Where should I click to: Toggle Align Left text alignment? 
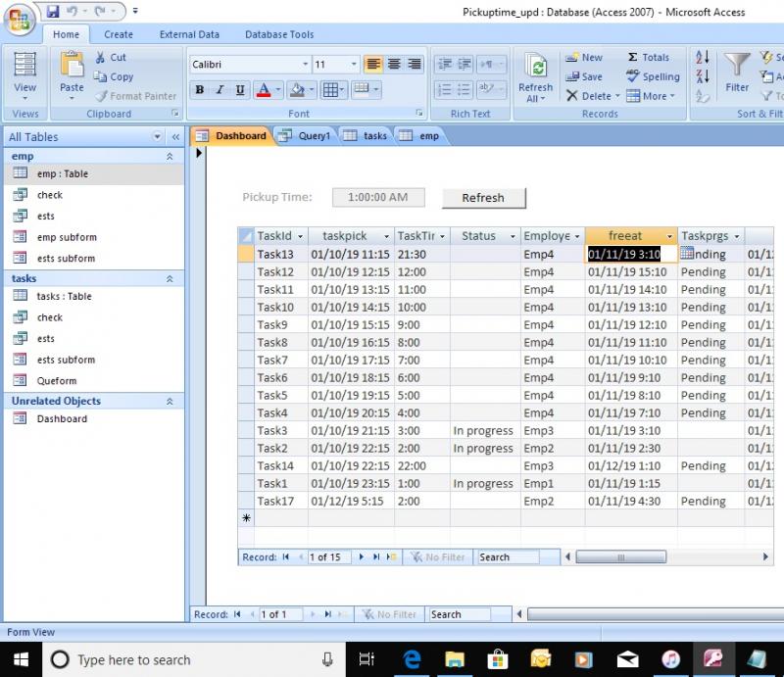[373, 64]
